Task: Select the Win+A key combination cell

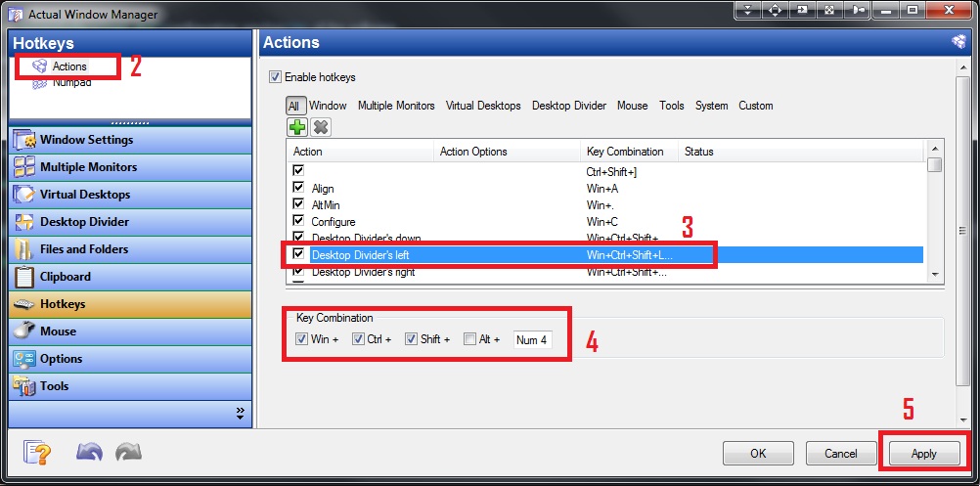Action: tap(602, 188)
